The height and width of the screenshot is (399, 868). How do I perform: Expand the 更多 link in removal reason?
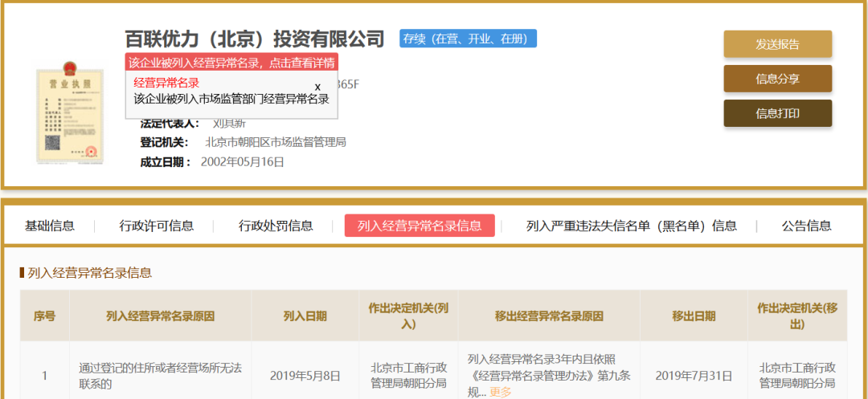[x=501, y=393]
